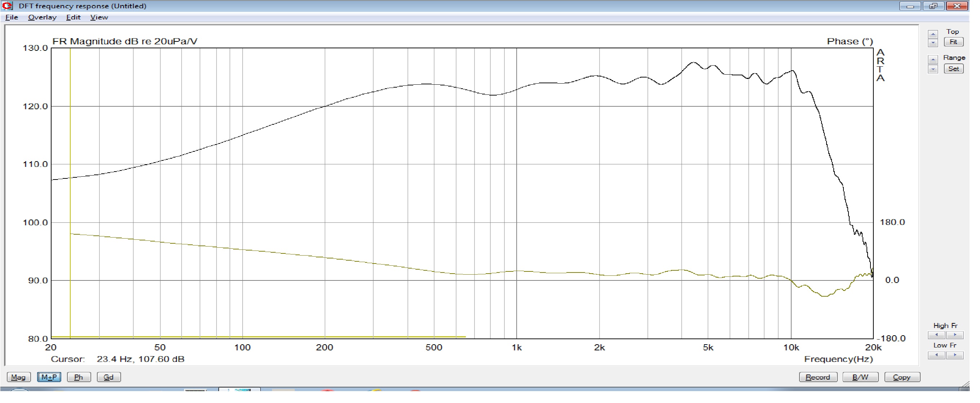Click Low Fr right arrow
Image resolution: width=980 pixels, height=403 pixels.
(954, 355)
